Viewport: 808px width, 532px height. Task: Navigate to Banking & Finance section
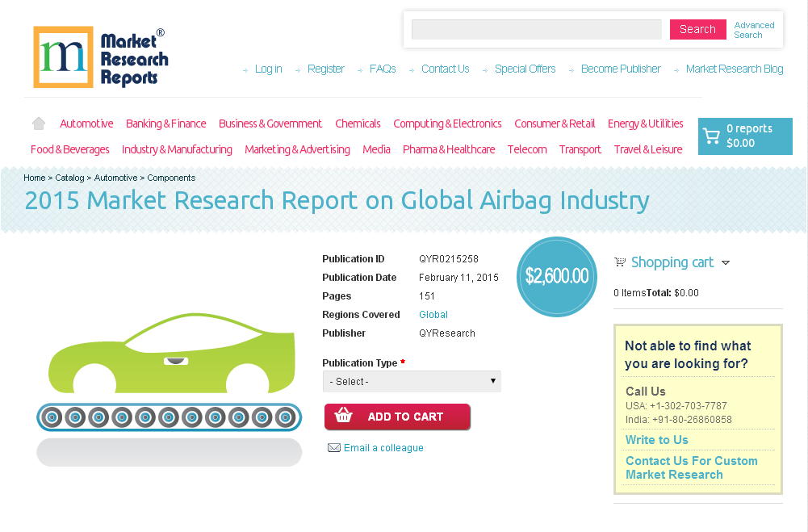point(165,123)
